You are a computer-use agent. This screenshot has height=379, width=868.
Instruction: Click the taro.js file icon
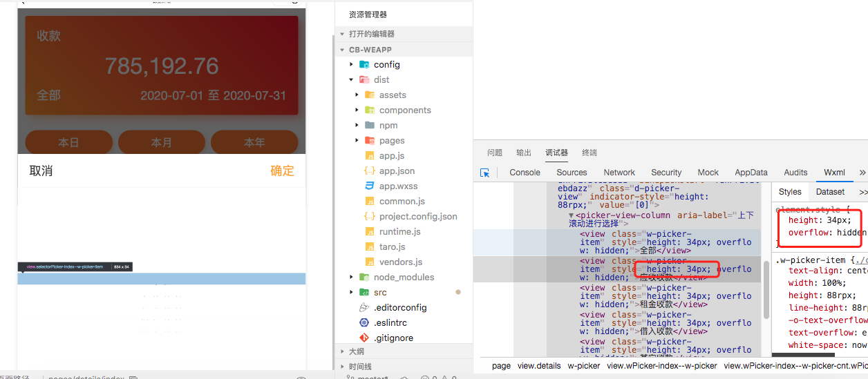click(x=370, y=246)
